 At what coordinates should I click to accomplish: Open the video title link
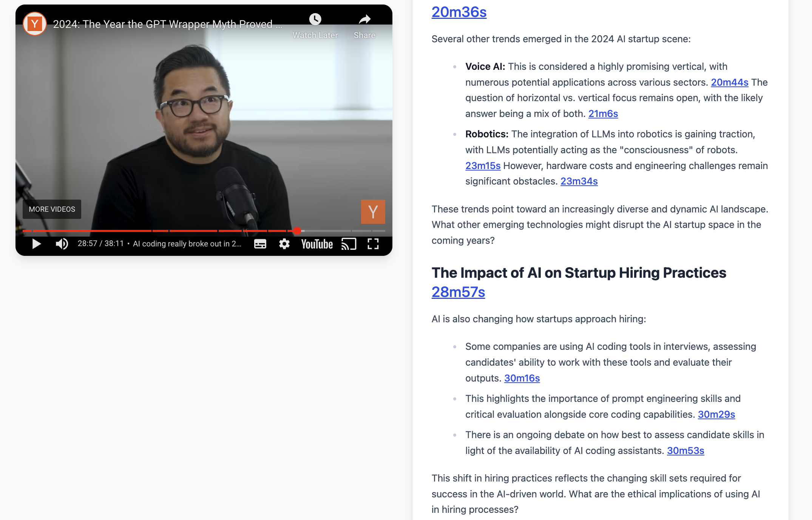click(x=167, y=24)
